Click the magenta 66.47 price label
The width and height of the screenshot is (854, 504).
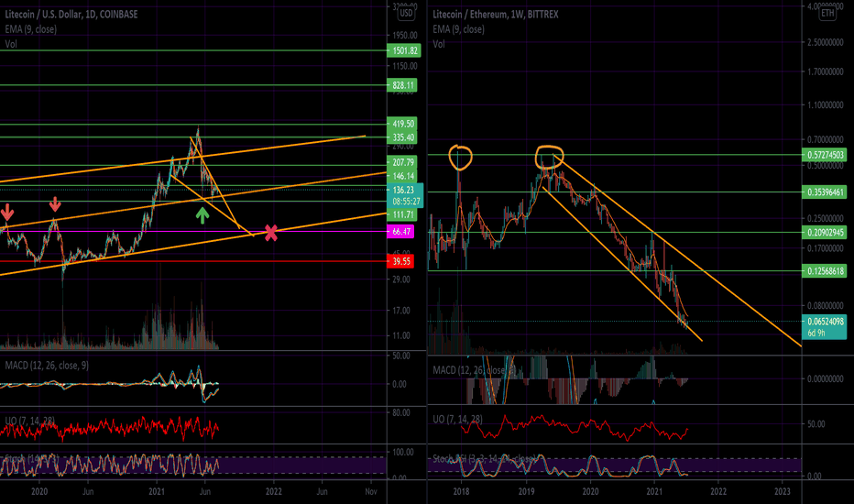point(400,232)
